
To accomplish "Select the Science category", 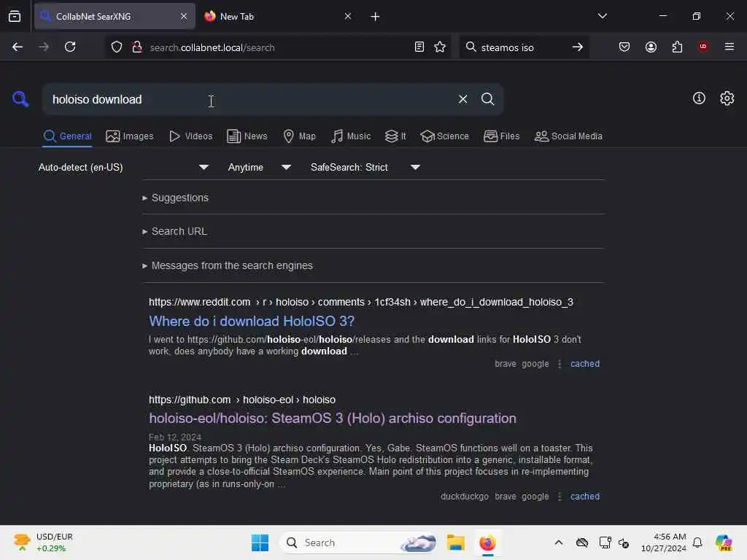I will click(x=445, y=136).
